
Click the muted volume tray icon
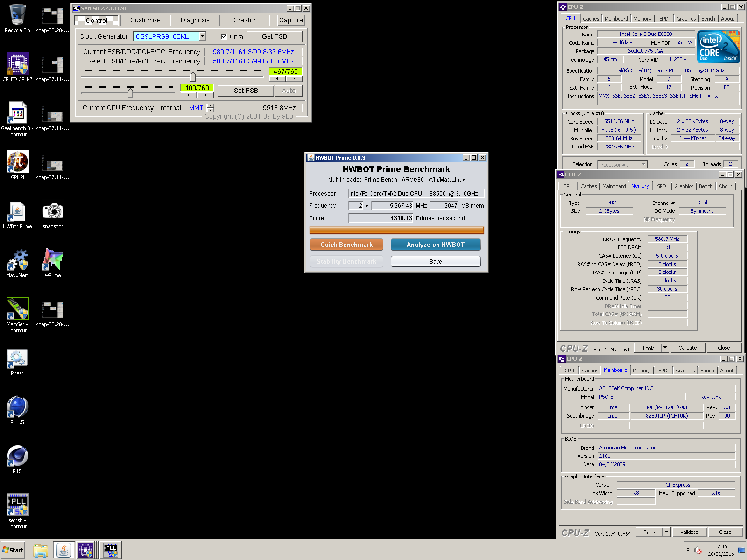[x=698, y=550]
